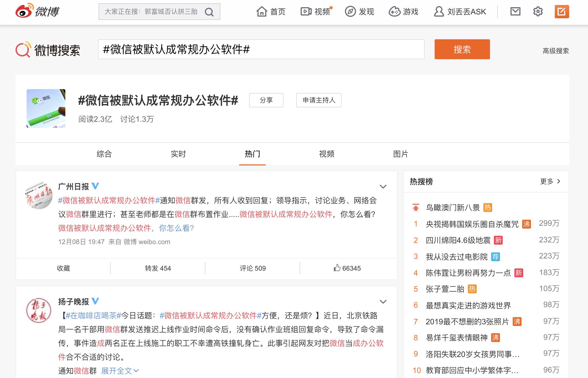Open trending item 我从没去过电影院
Image resolution: width=588 pixels, height=378 pixels.
(457, 257)
